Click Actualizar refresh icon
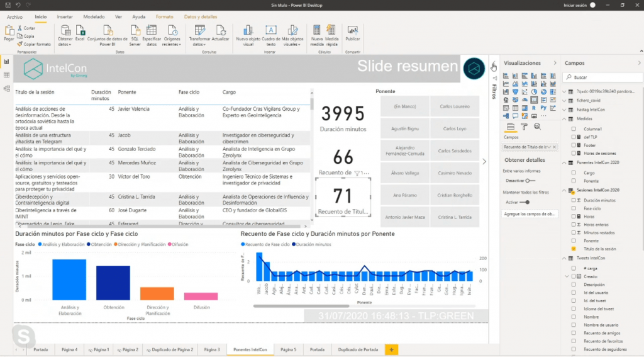Viewport: 644px width, 357px height. pos(221,30)
